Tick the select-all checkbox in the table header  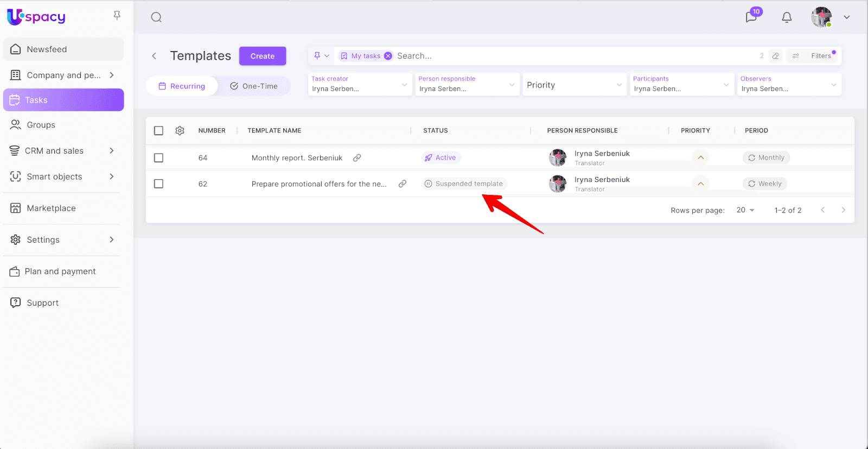coord(158,130)
